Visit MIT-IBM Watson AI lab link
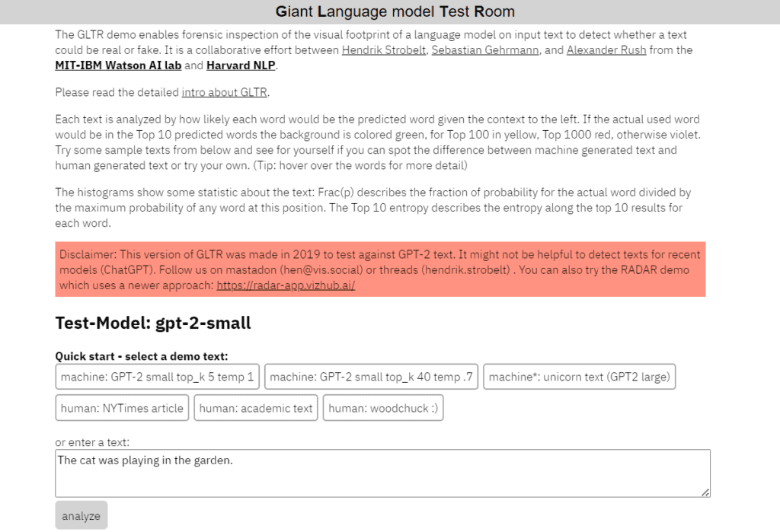Screen dimensions: 780x532 coord(118,65)
